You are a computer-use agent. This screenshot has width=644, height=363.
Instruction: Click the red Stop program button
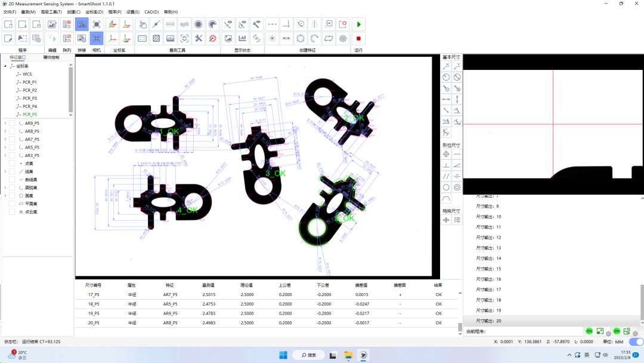coord(358,39)
